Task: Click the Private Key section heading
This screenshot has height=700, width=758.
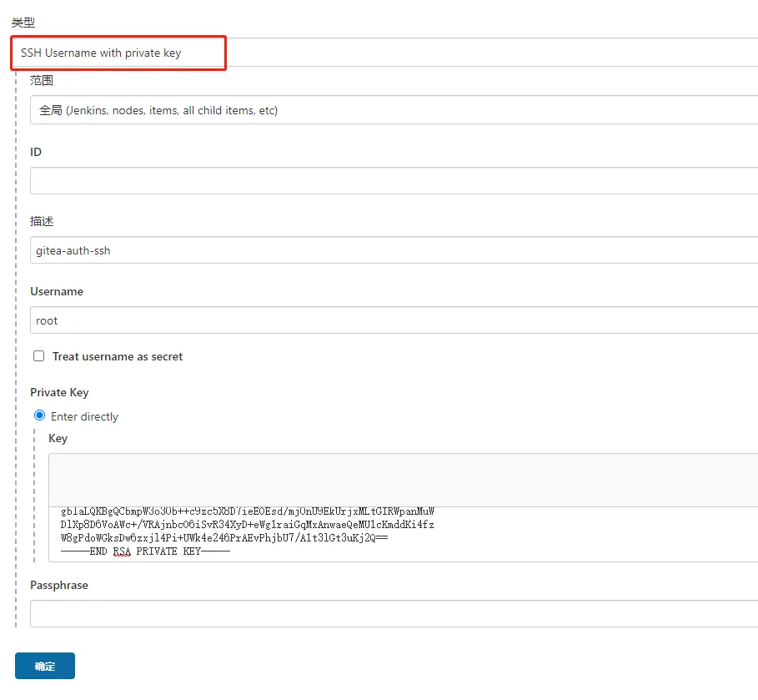Action: tap(59, 392)
